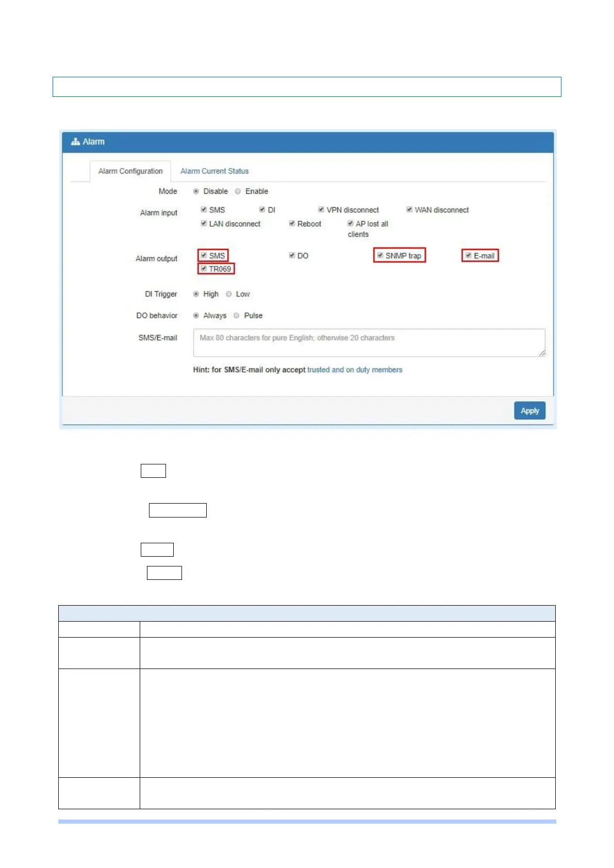The image size is (614, 868).
Task: Toggle Reboot alarm input checkbox
Action: point(292,223)
